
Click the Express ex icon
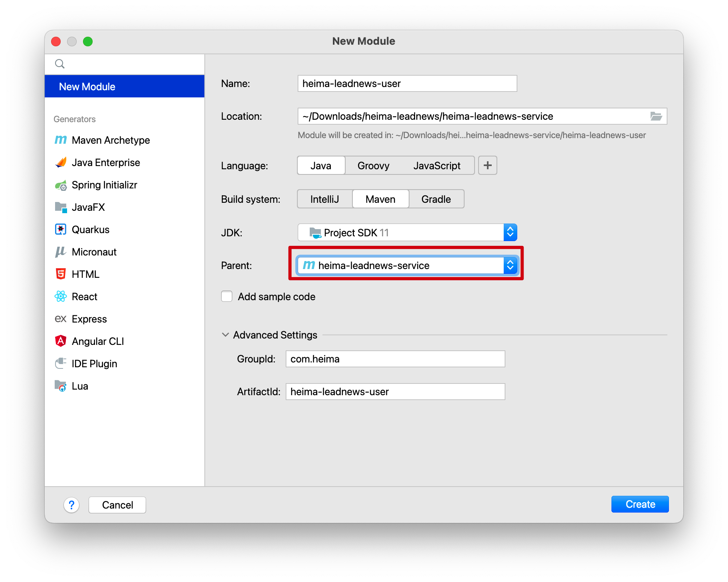[61, 319]
